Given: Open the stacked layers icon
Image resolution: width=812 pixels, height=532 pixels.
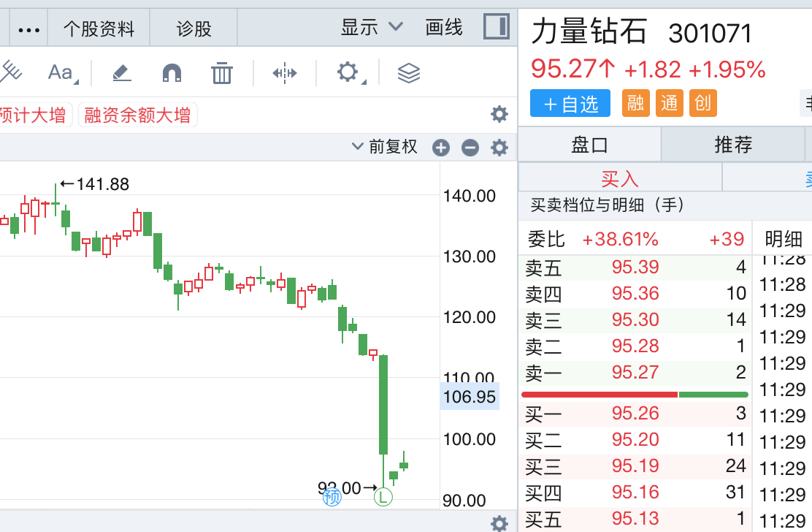Looking at the screenshot, I should (x=409, y=72).
